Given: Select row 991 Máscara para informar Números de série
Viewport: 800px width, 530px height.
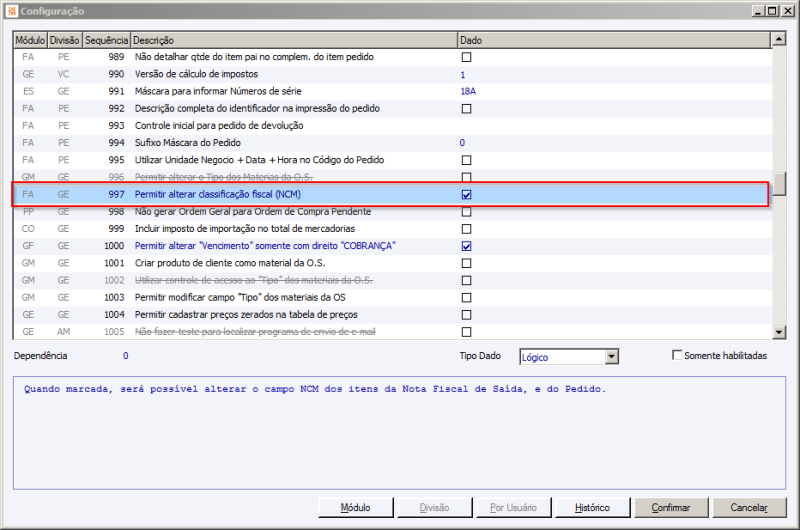Looking at the screenshot, I should click(391, 91).
